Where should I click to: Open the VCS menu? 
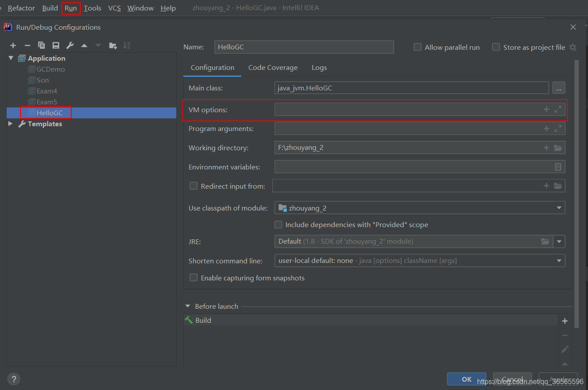click(114, 8)
